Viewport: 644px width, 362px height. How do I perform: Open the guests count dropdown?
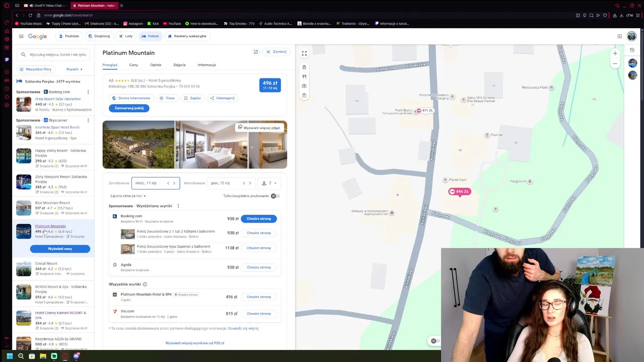(x=269, y=183)
